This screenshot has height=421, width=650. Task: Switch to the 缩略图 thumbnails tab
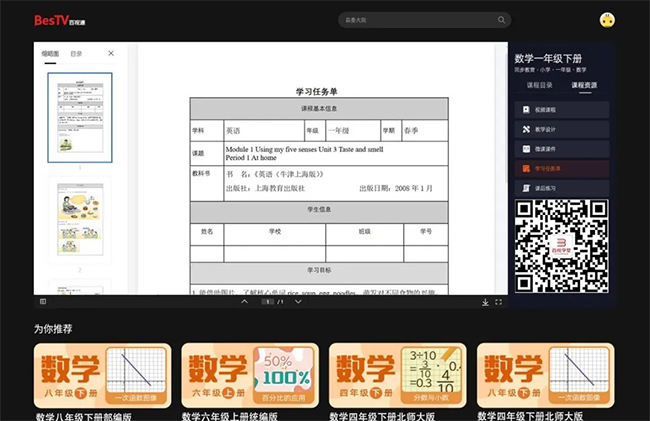(50, 54)
